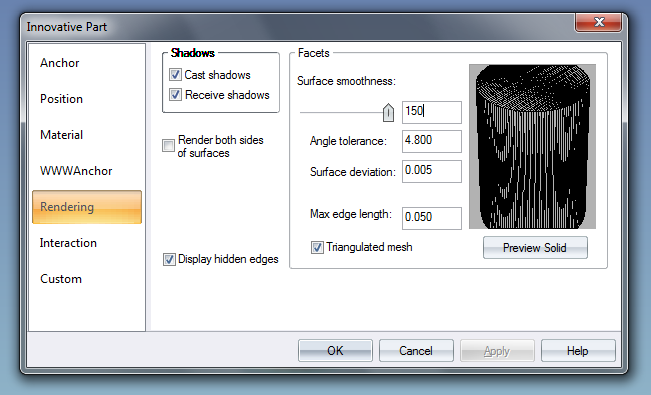Image resolution: width=651 pixels, height=395 pixels.
Task: Click the Surface smoothness value field
Action: [432, 112]
